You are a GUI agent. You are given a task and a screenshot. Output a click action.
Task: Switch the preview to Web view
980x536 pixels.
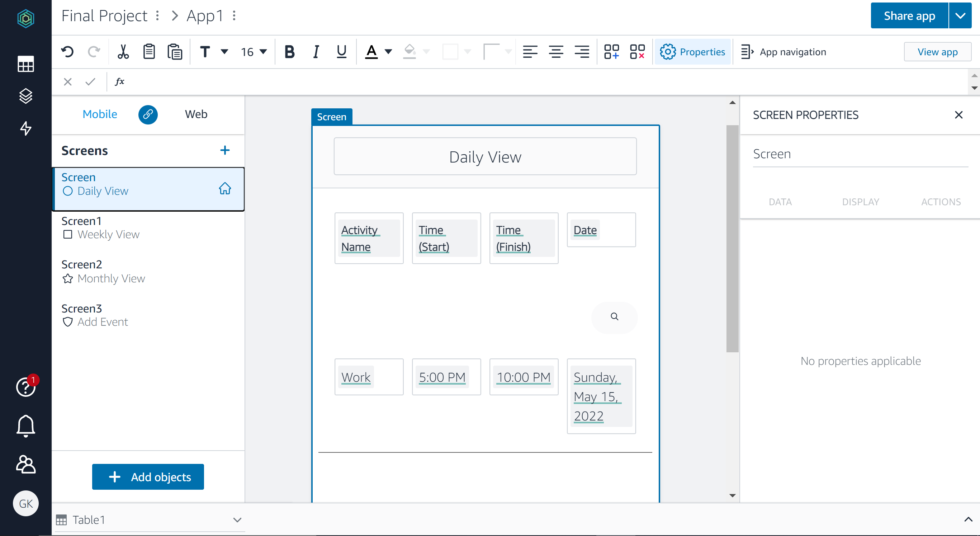196,114
